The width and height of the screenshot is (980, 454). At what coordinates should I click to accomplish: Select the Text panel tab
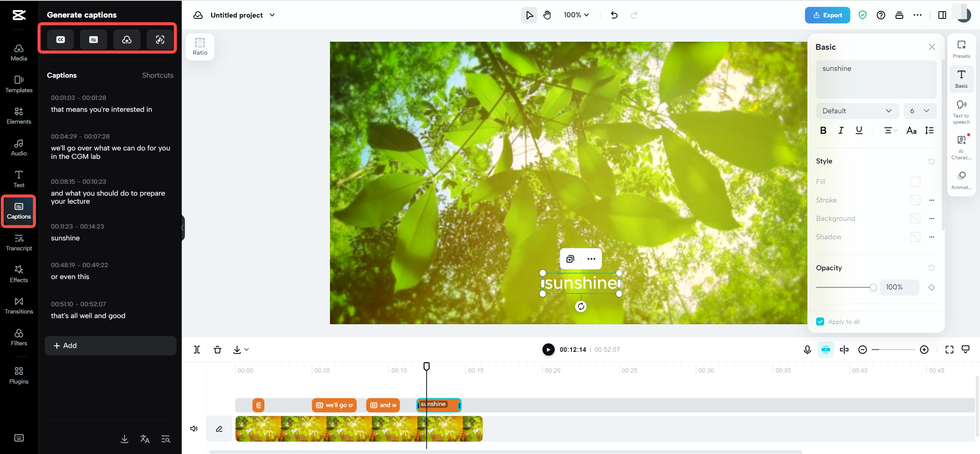(18, 179)
